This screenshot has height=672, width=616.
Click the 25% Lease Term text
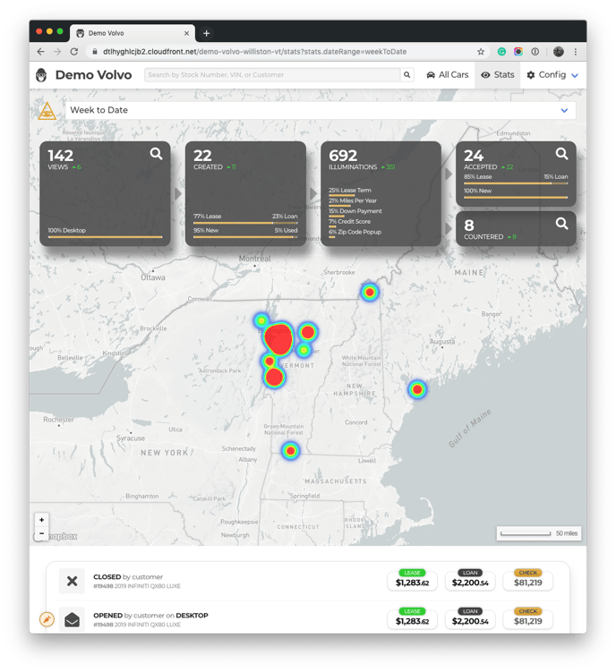coord(350,191)
